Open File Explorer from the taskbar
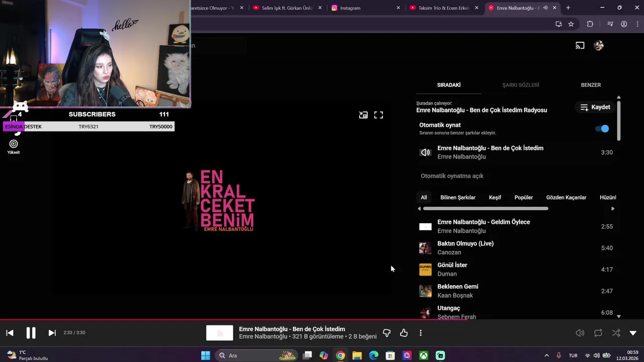Screen dimensions: 644x362 [x=357, y=355]
